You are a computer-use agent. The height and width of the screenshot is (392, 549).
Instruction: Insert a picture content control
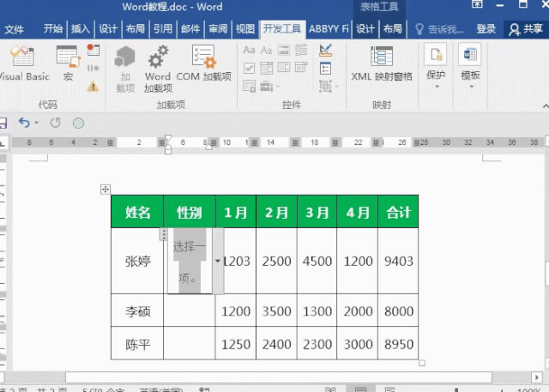(284, 50)
